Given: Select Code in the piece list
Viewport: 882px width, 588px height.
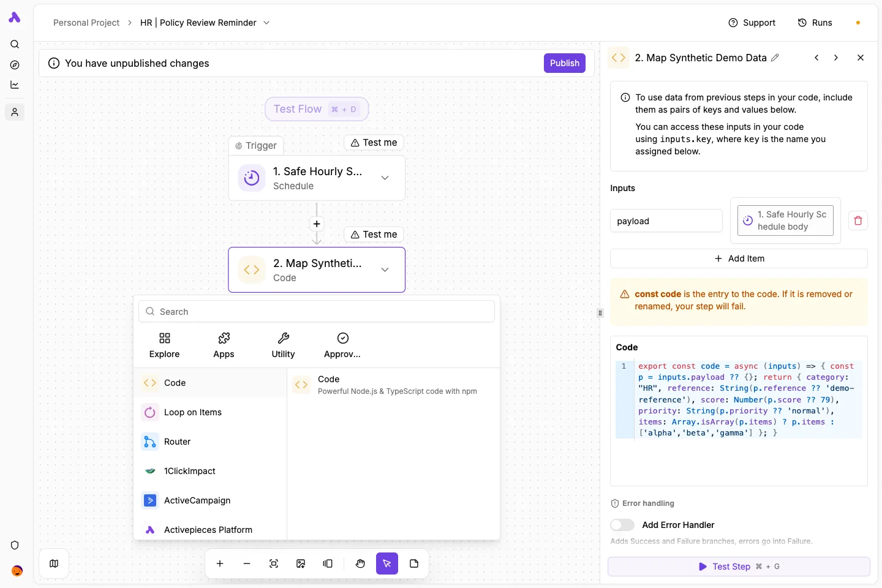Looking at the screenshot, I should (210, 383).
